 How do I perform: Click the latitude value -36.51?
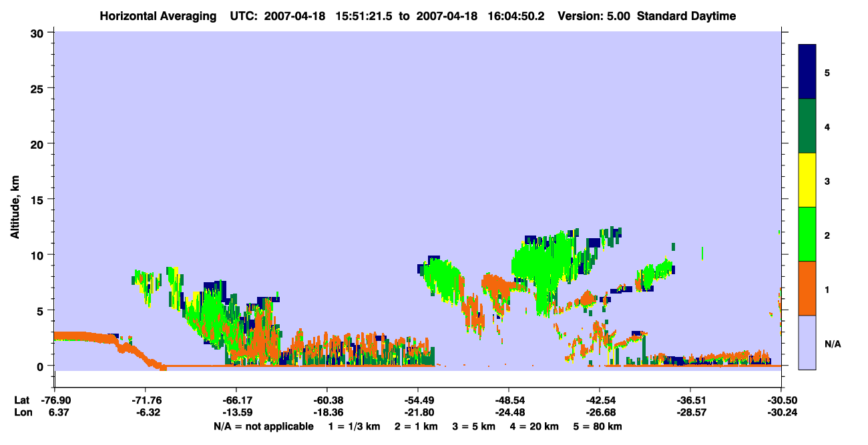click(690, 400)
